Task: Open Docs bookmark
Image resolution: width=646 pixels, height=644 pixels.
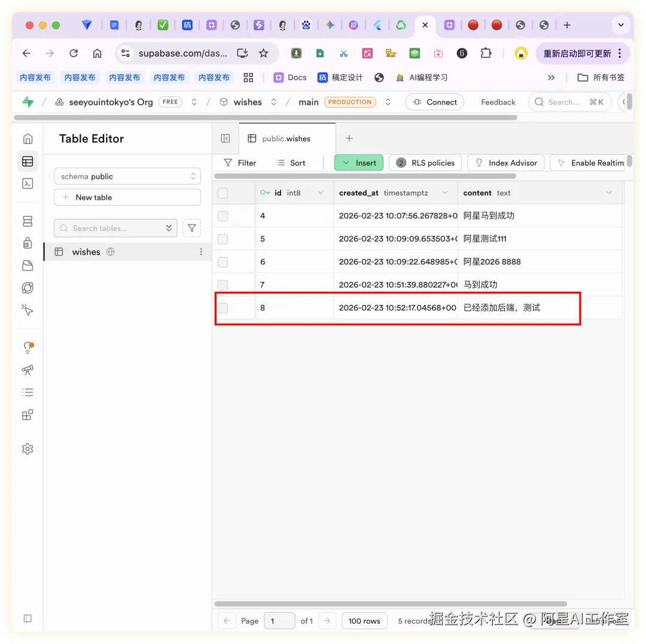Action: 291,77
